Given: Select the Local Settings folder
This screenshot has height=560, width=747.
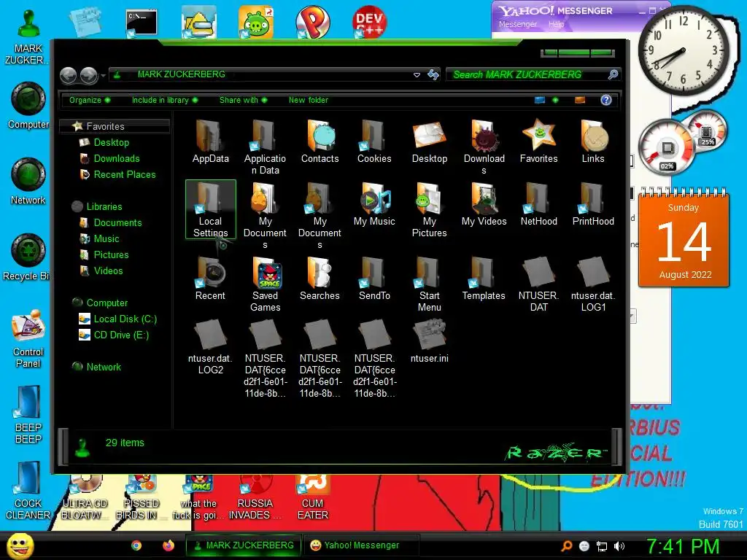Looking at the screenshot, I should (x=211, y=209).
